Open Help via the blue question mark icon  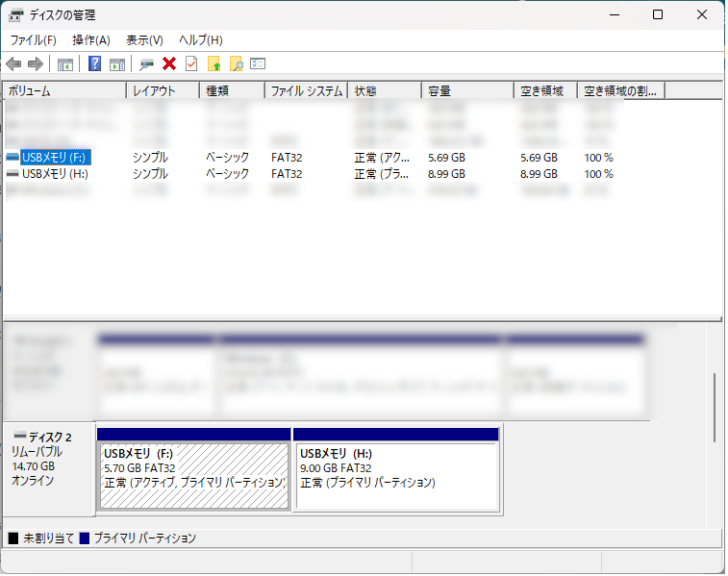[x=94, y=63]
